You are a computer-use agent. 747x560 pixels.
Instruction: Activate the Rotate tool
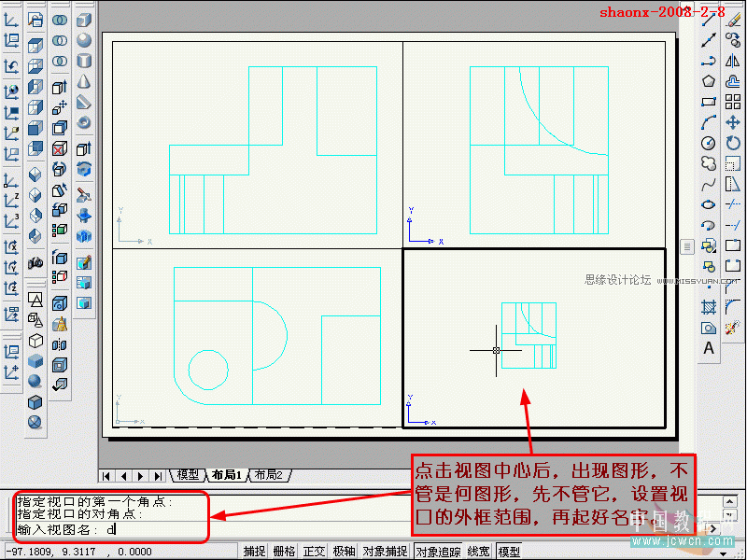click(733, 143)
